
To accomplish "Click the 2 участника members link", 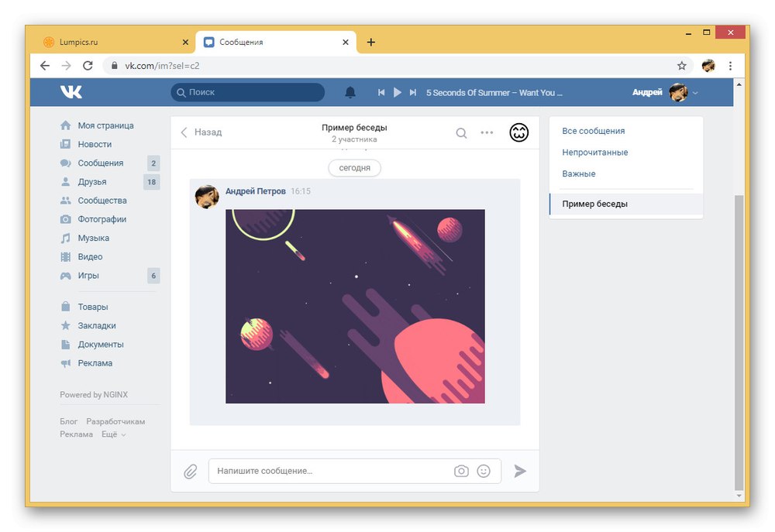I will [354, 139].
